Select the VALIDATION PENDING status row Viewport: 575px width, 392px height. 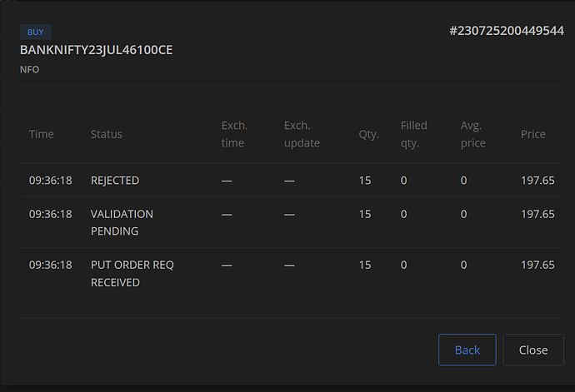(x=292, y=222)
